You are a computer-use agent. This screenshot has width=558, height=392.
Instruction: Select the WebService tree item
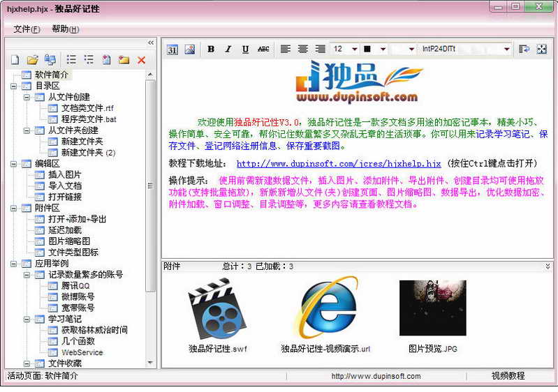(x=82, y=352)
